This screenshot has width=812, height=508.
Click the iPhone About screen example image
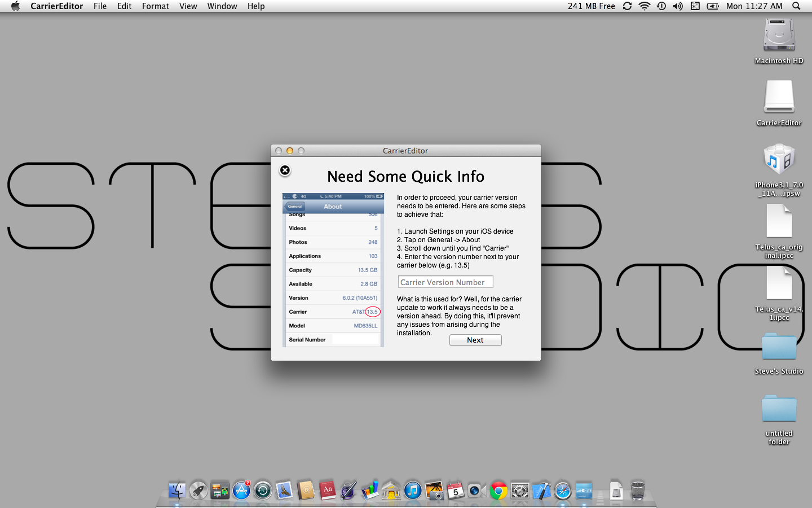(x=333, y=270)
